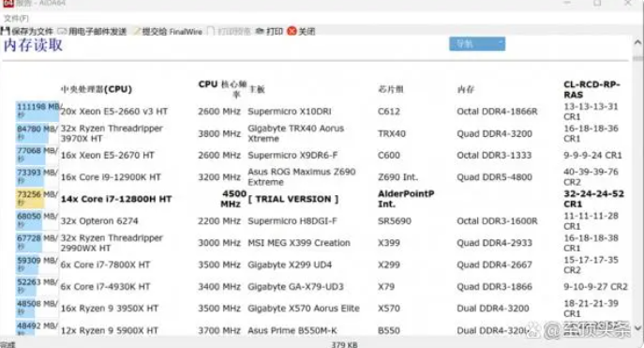Click the yellow 73256 MB/秒 result bar

point(30,199)
